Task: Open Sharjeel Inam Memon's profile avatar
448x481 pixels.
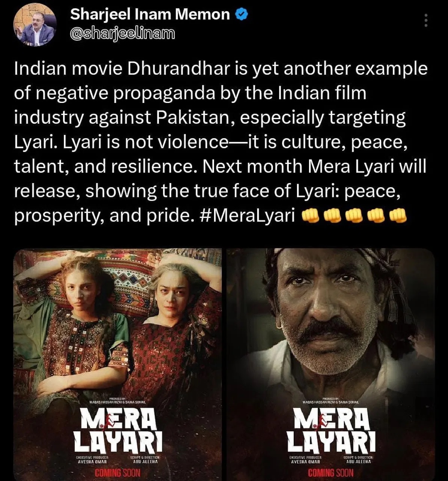Action: coord(35,27)
